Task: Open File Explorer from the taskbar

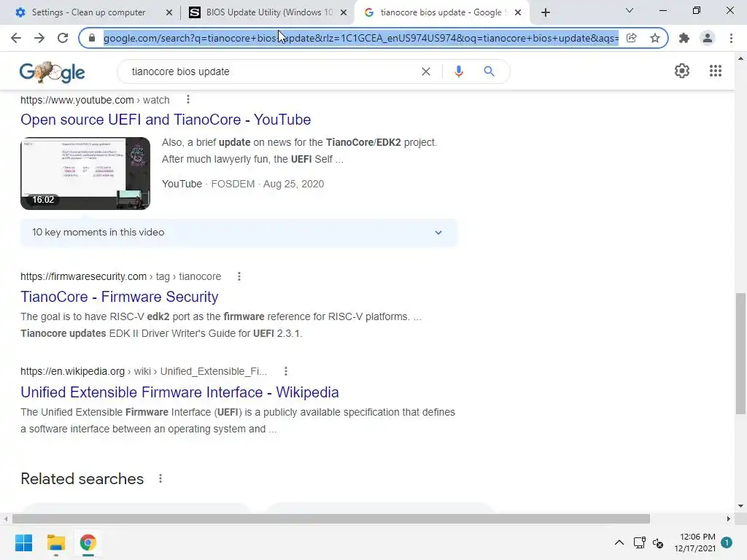Action: [x=55, y=542]
